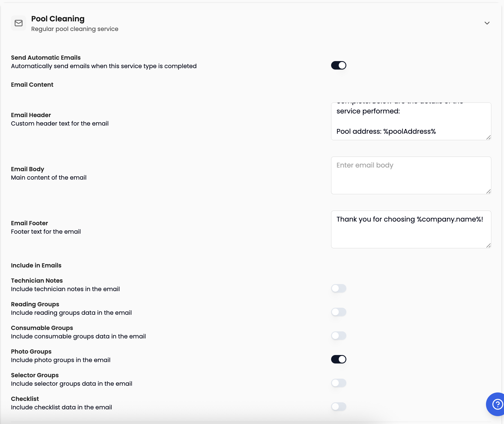The image size is (504, 424).
Task: Click the Pool Cleaning title
Action: [x=58, y=19]
